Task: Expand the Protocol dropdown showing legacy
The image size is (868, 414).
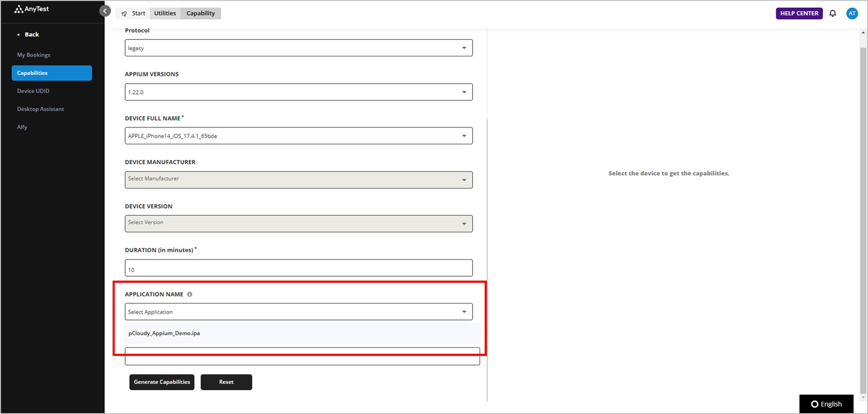Action: [299, 48]
